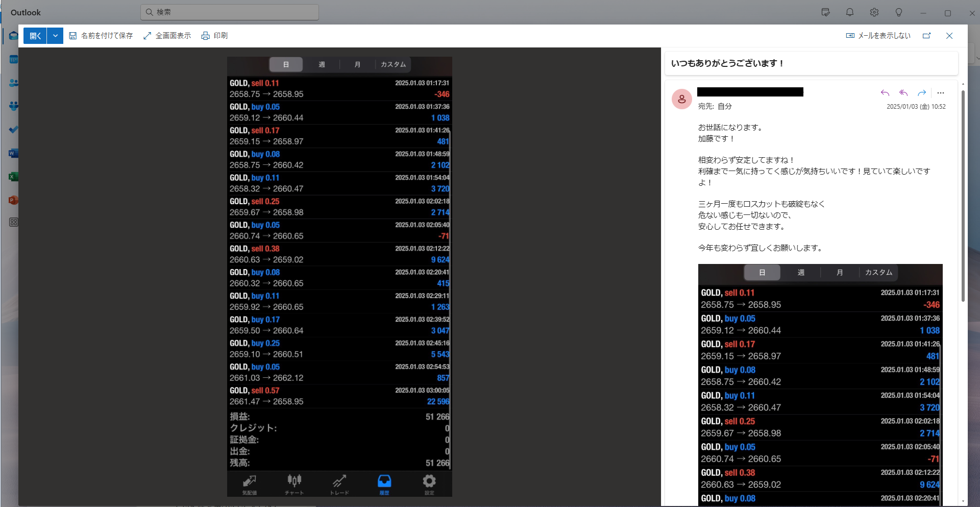The width and height of the screenshot is (980, 507).
Task: Hide the mail with メールを表示しない
Action: 878,36
